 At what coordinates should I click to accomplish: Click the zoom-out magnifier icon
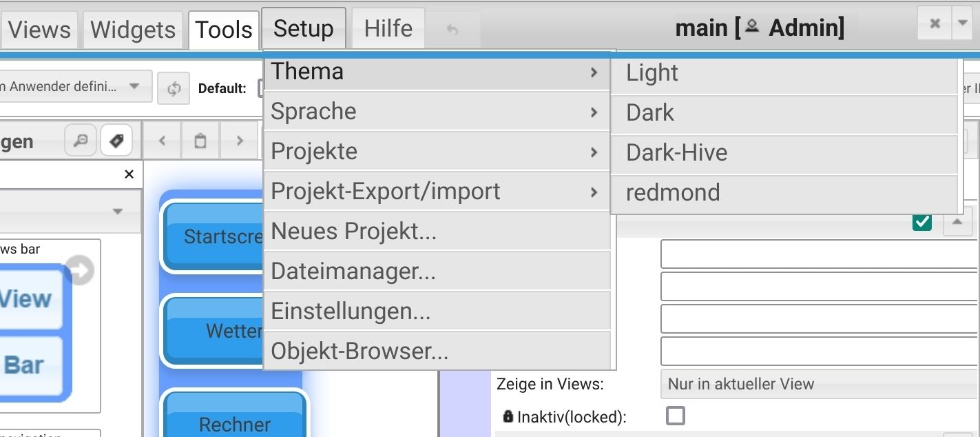pos(81,141)
